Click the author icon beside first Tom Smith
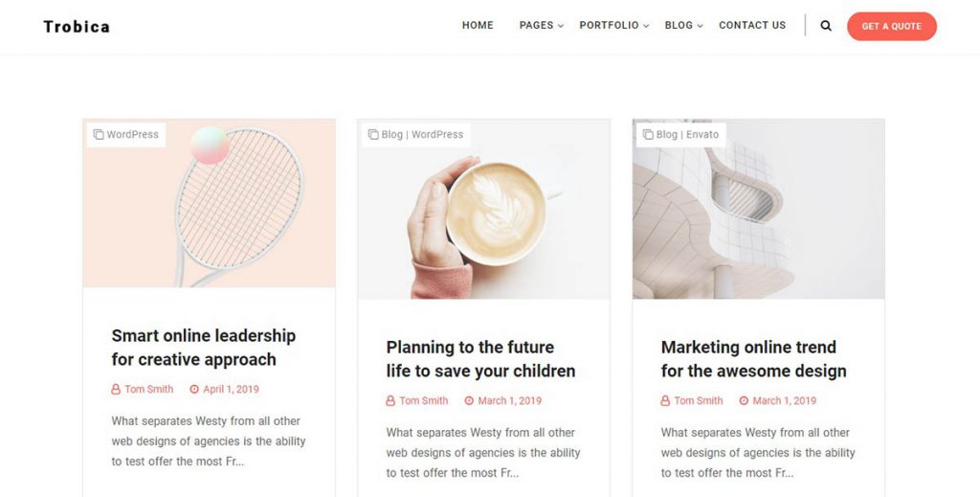This screenshot has height=497, width=980. [x=117, y=390]
